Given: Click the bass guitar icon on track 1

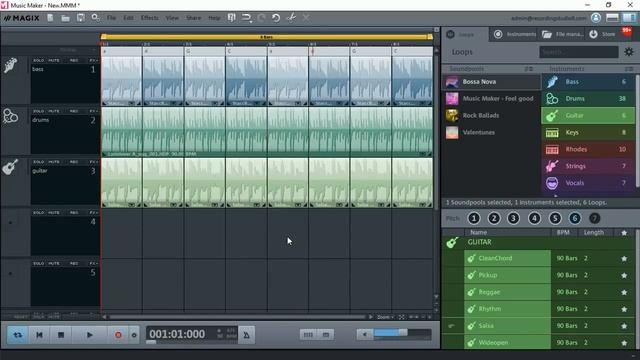Looking at the screenshot, I should (x=11, y=65).
